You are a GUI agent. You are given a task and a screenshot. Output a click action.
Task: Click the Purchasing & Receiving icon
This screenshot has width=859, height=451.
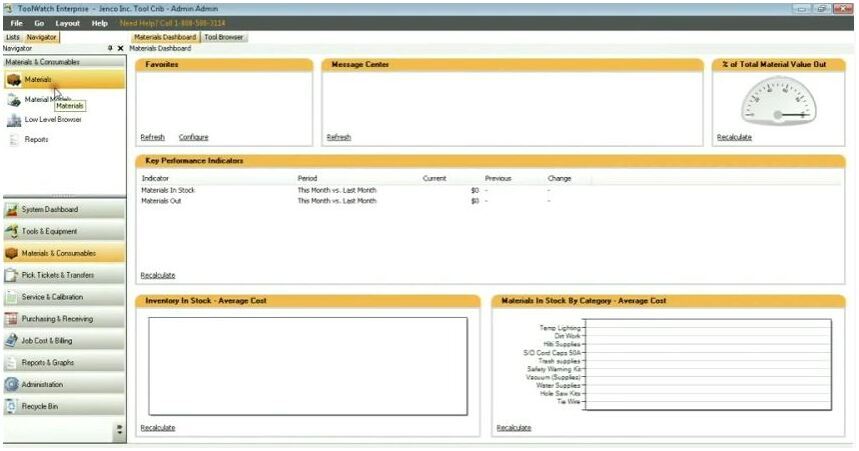click(x=12, y=319)
